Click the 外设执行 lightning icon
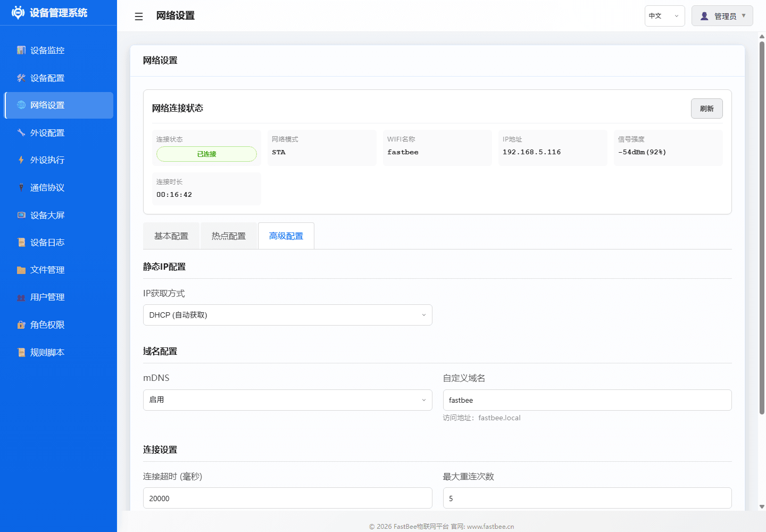This screenshot has width=766, height=532. [21, 160]
